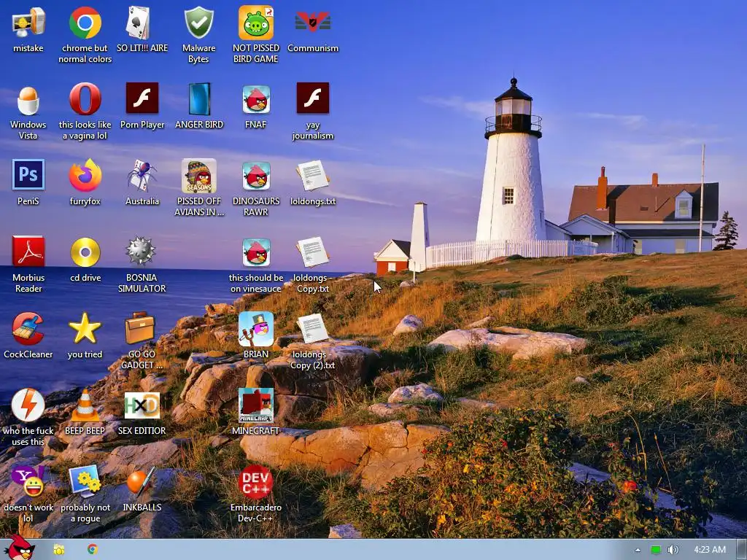
Task: Click the Show Desktop strip beside clock
Action: pos(741,550)
